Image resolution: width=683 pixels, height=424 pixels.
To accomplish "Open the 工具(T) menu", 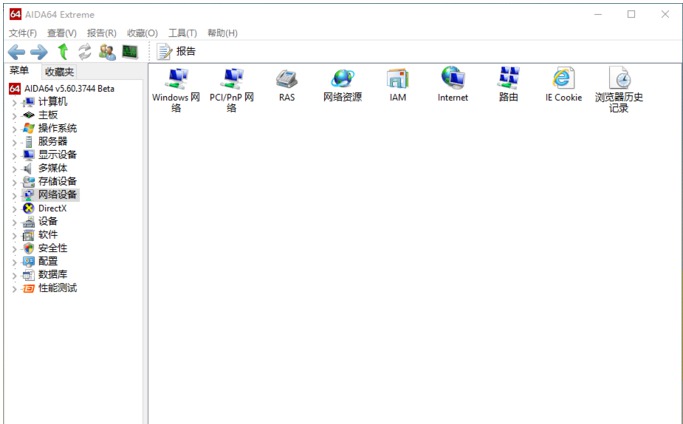I will (183, 33).
